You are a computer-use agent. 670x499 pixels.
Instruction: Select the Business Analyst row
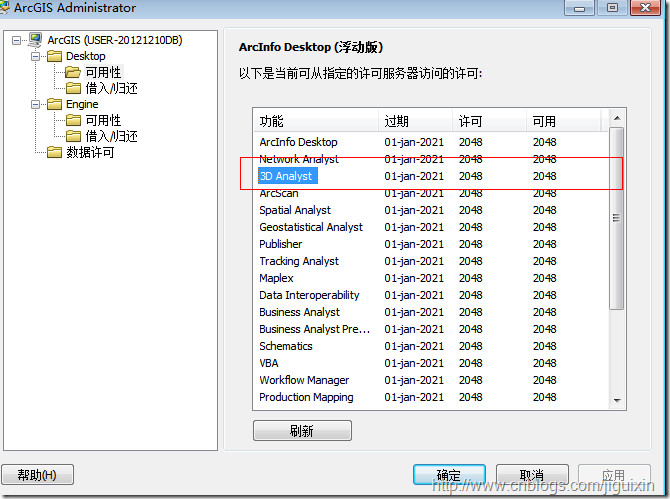click(432, 312)
